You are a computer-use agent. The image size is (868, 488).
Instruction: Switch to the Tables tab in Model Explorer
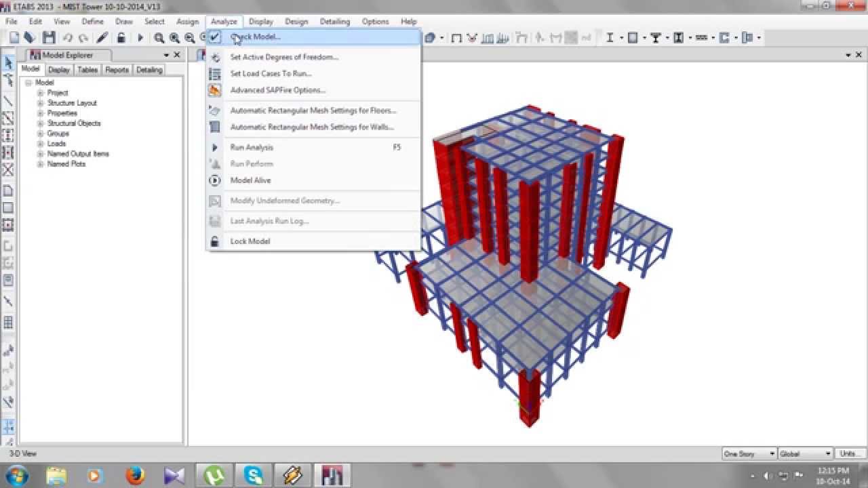pos(87,70)
